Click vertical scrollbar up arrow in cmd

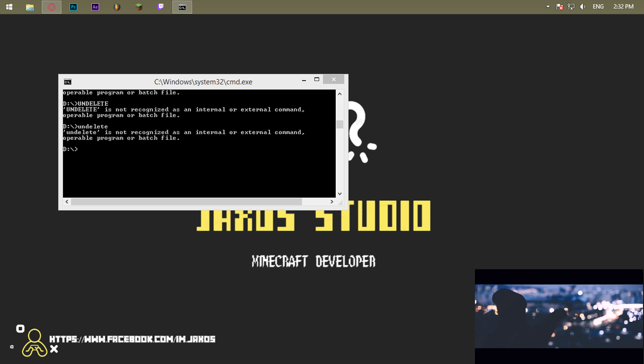click(340, 94)
